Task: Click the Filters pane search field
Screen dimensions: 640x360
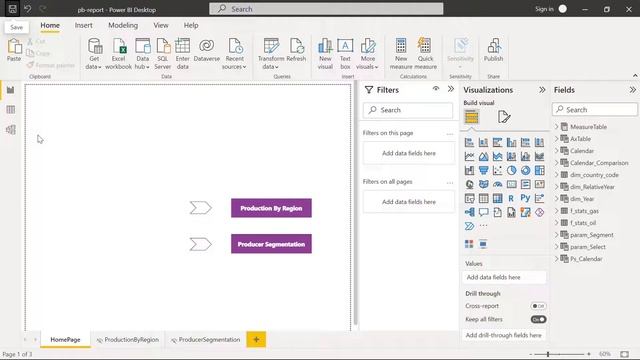Action: [x=408, y=110]
